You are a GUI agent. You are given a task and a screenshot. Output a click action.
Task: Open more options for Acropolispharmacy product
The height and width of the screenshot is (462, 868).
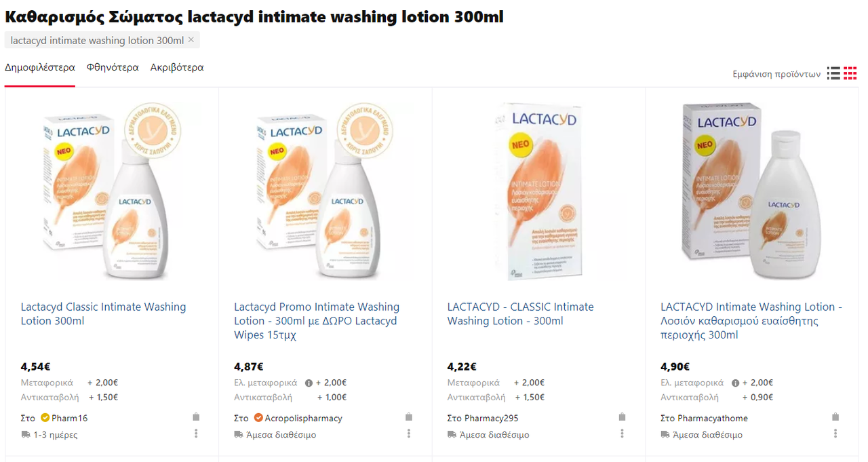pos(409,434)
